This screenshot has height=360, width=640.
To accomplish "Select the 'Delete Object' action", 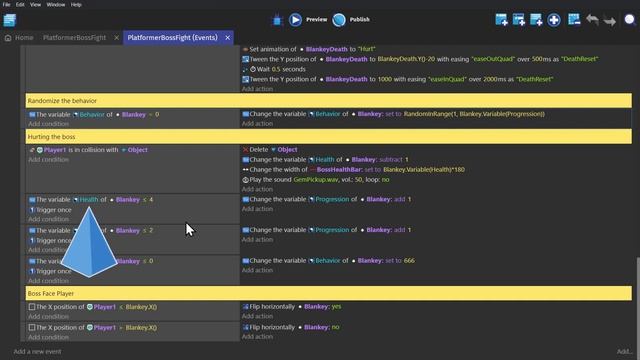I will click(x=270, y=150).
